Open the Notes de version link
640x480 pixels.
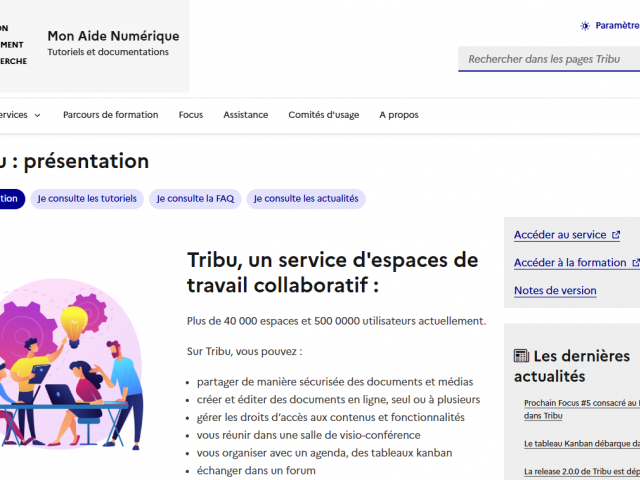[x=555, y=291]
